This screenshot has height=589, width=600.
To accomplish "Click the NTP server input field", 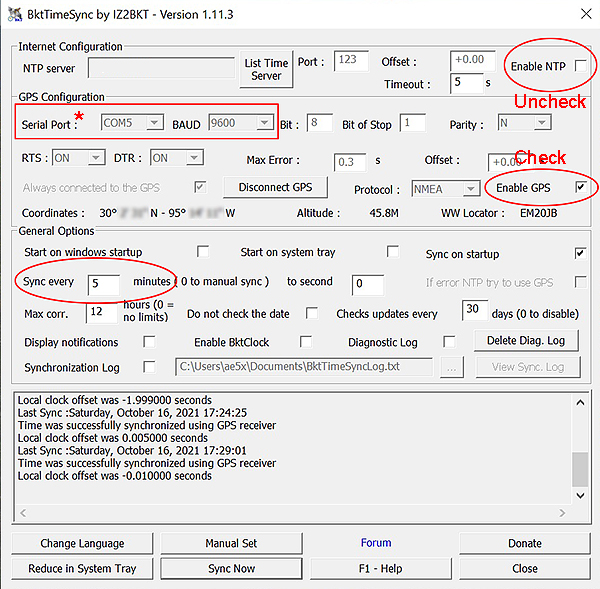I will [x=161, y=68].
